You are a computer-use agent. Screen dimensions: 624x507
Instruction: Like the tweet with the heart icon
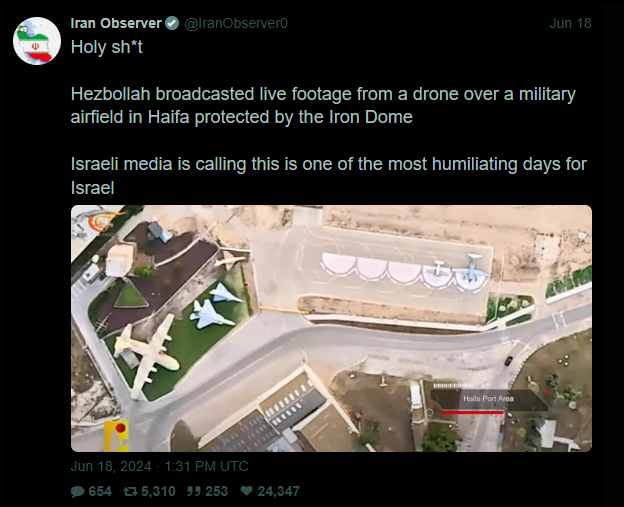[x=247, y=491]
